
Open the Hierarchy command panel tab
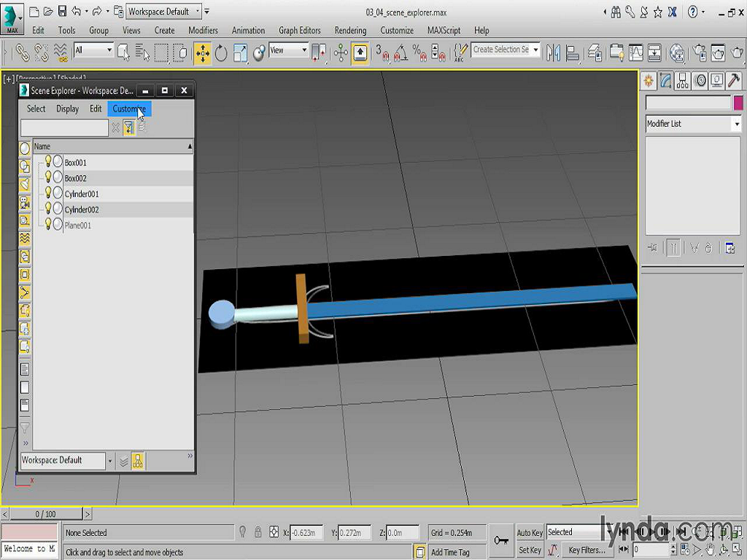(682, 80)
